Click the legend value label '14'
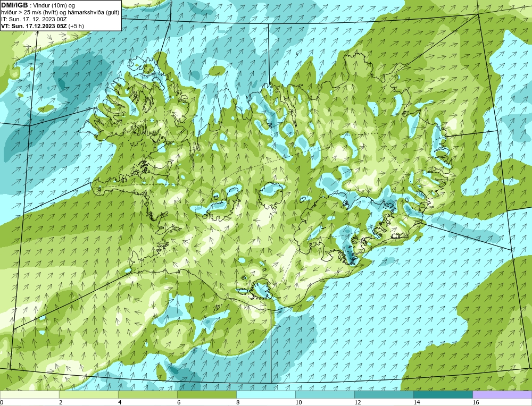Viewport: 532px width, 406px height. point(417,402)
